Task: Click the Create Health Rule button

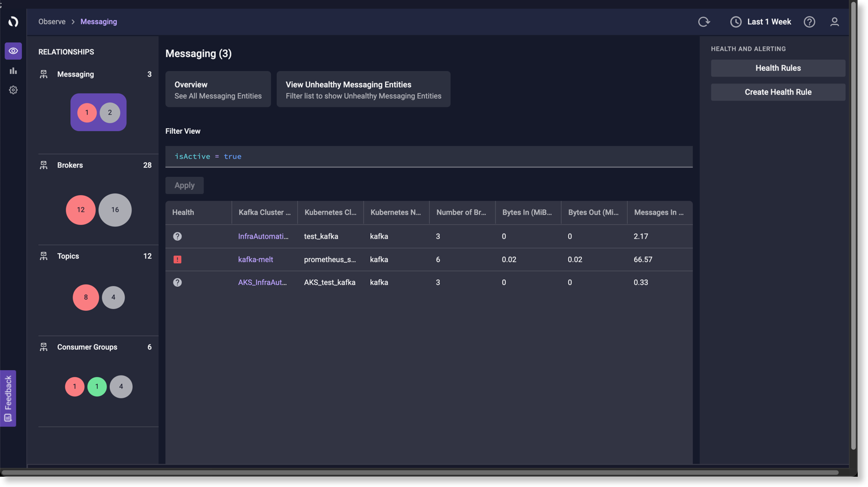Action: point(778,92)
